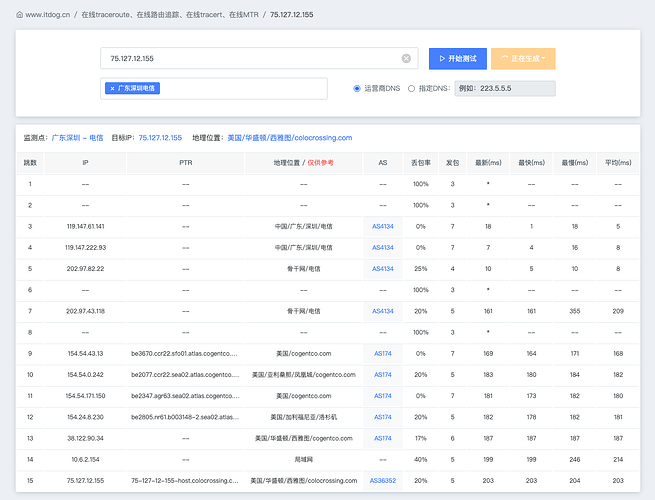This screenshot has width=655, height=500.
Task: Click average value 214 in hop 14
Action: point(618,459)
